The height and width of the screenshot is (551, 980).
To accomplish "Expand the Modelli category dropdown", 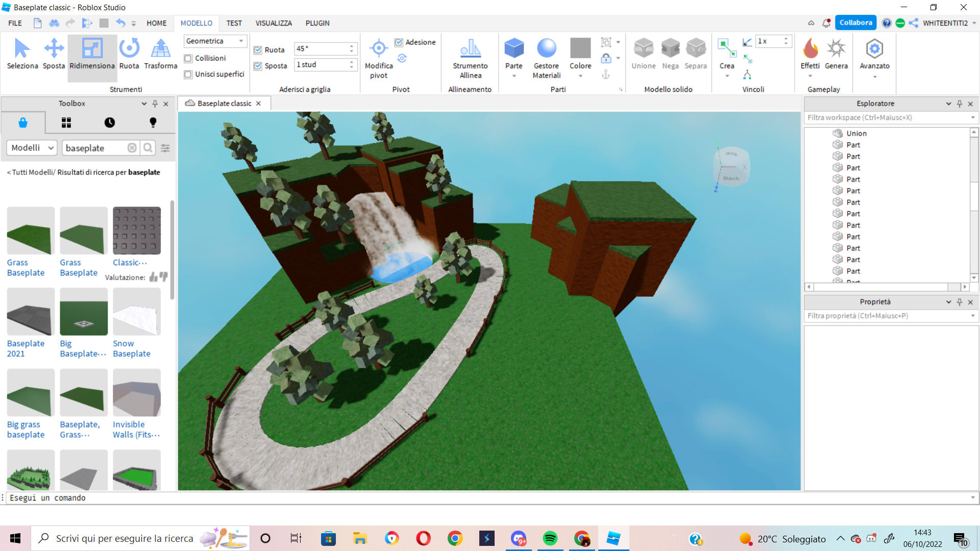I will click(32, 148).
